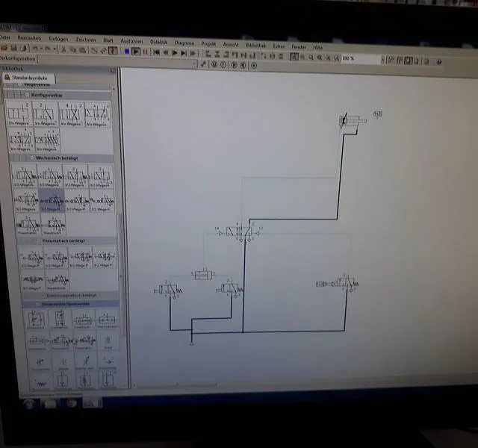Open the Extras menu
This screenshot has height=448, width=478.
[x=279, y=46]
